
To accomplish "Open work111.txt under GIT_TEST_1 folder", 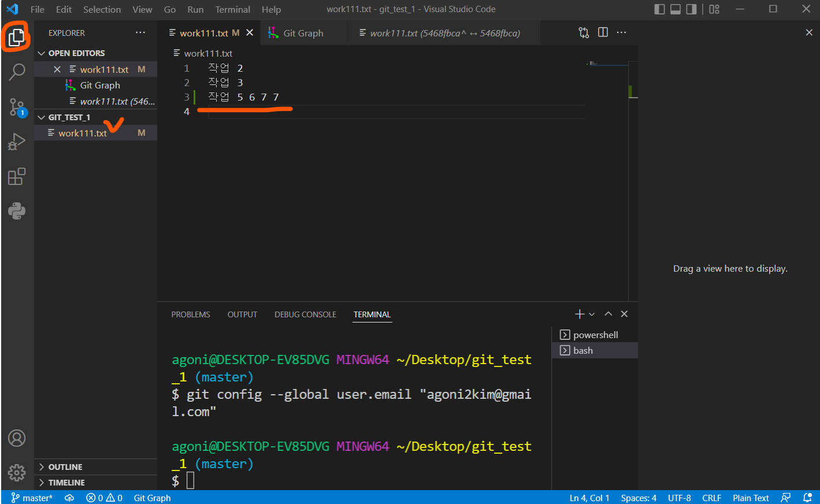I will [95, 133].
